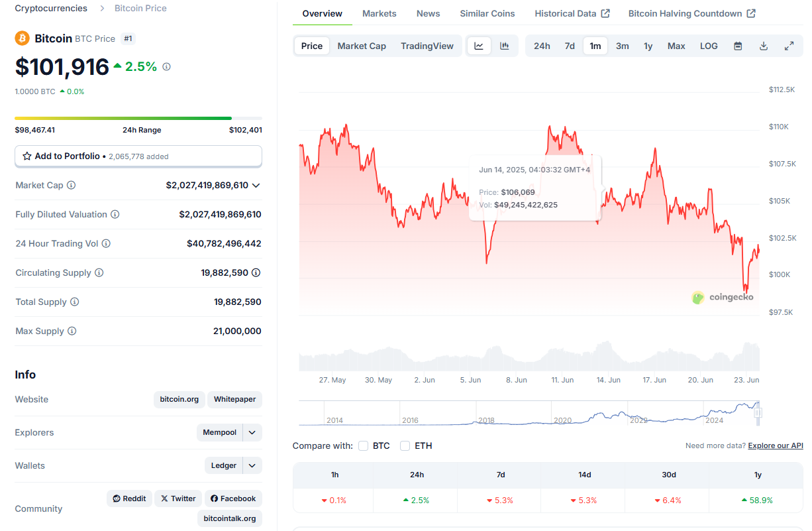This screenshot has height=531, width=812.
Task: Click the chart navigator range handle
Action: pyautogui.click(x=758, y=412)
